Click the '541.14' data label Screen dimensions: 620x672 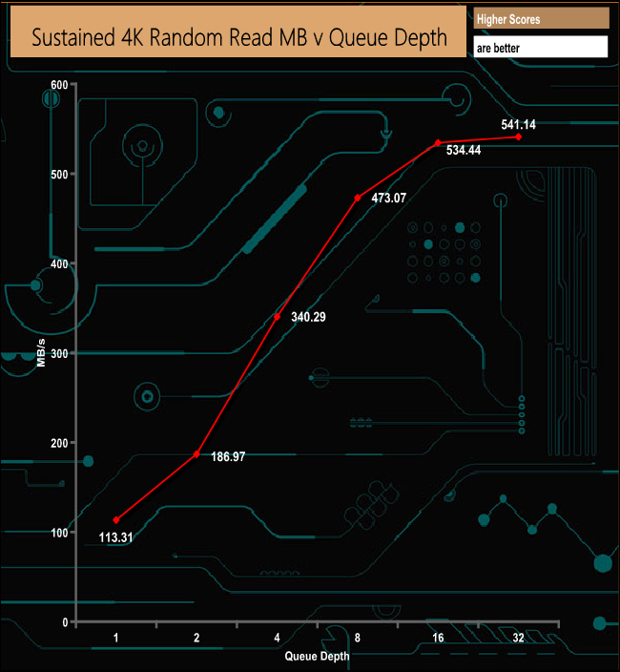[x=519, y=124]
